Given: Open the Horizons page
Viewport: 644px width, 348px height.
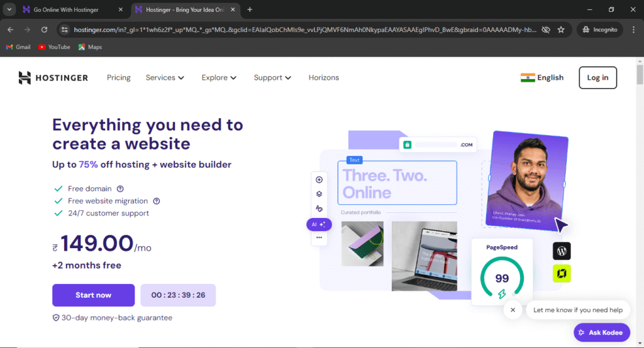Looking at the screenshot, I should (x=324, y=77).
